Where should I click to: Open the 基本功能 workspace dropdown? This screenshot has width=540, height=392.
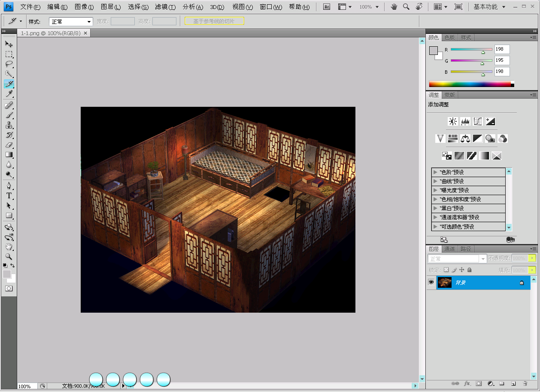pyautogui.click(x=489, y=7)
